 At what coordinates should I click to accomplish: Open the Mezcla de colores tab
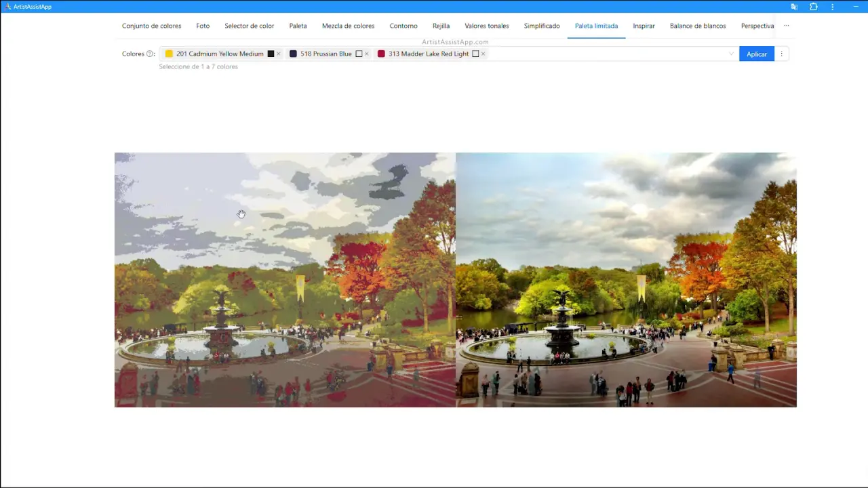[348, 26]
